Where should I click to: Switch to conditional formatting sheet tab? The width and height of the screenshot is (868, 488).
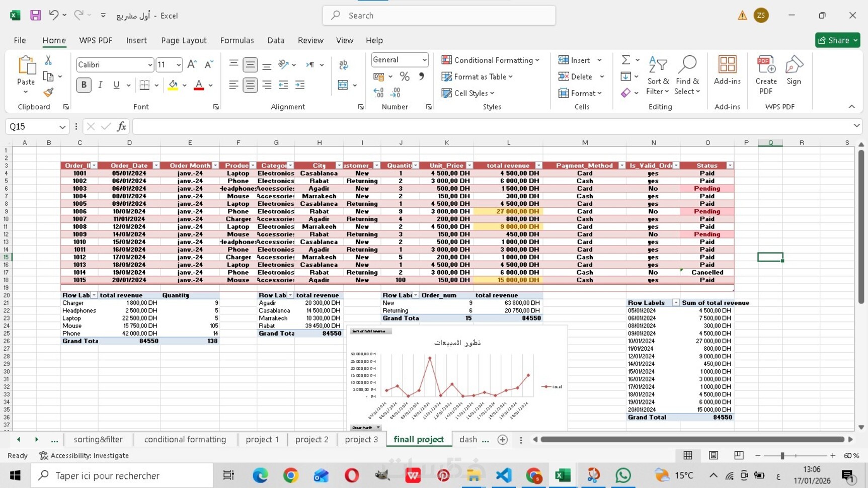pyautogui.click(x=185, y=439)
